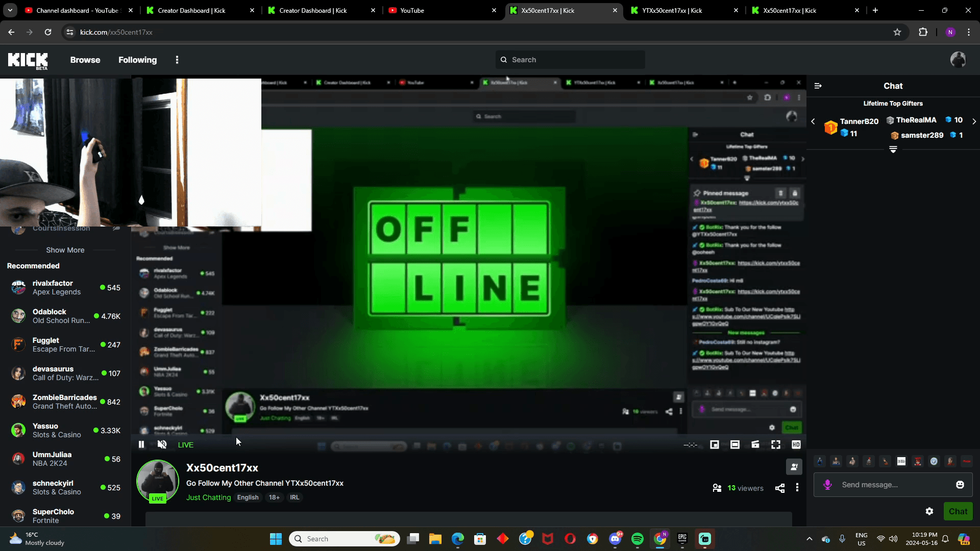Open File Explorer from taskbar

point(435,539)
